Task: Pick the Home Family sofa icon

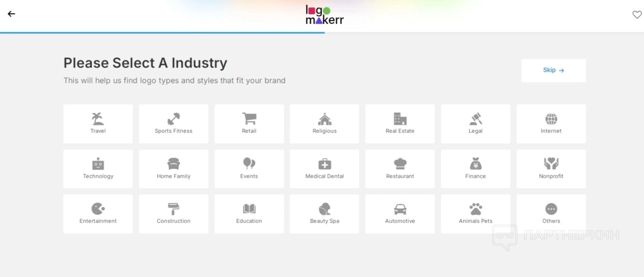Action: (x=173, y=164)
